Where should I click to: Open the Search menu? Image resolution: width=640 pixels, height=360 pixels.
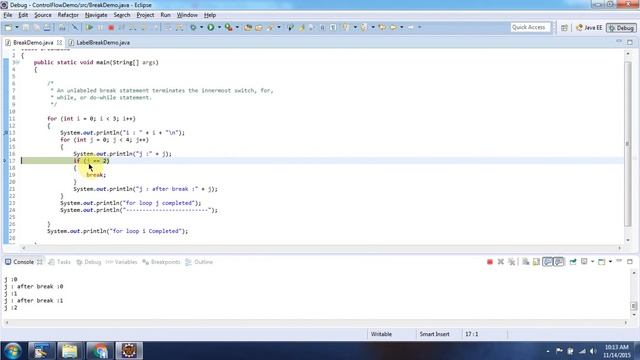click(122, 15)
